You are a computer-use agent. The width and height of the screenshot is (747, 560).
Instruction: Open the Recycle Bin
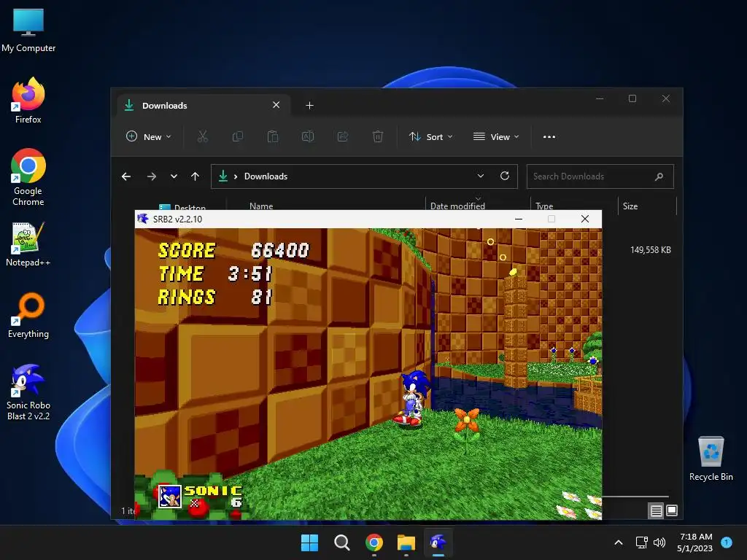pyautogui.click(x=711, y=459)
